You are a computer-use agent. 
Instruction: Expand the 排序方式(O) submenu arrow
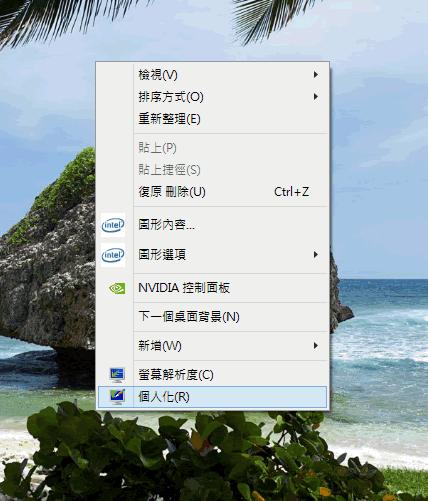coord(315,97)
